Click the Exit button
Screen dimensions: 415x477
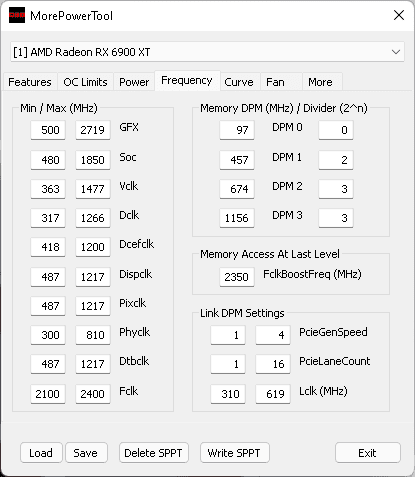pyautogui.click(x=367, y=453)
